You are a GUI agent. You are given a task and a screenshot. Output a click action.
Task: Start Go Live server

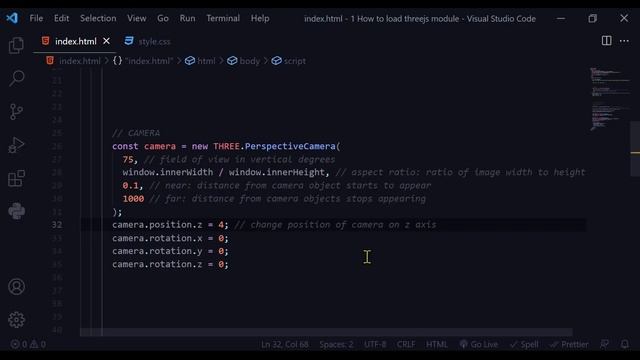(x=478, y=344)
